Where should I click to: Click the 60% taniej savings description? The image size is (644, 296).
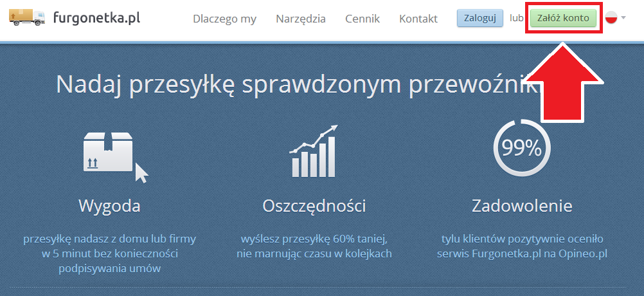(x=314, y=246)
